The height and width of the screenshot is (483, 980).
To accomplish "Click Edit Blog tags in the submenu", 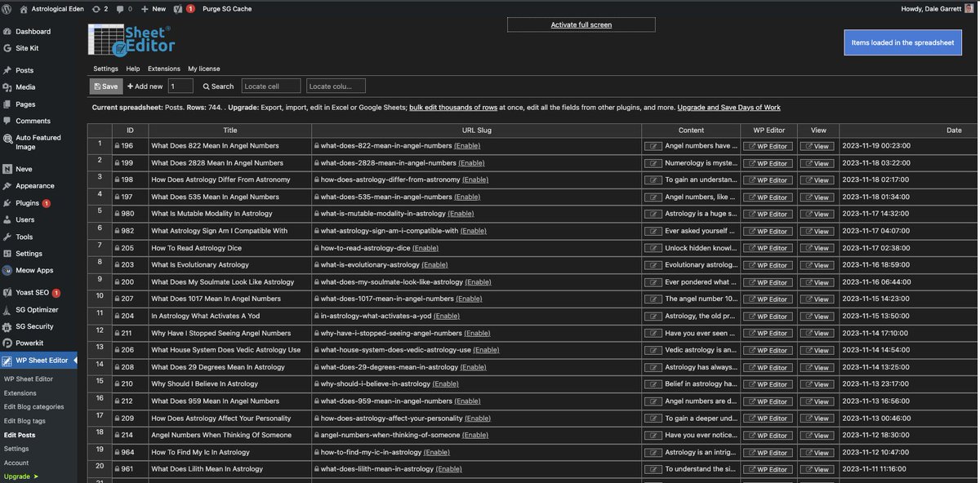I will 26,421.
